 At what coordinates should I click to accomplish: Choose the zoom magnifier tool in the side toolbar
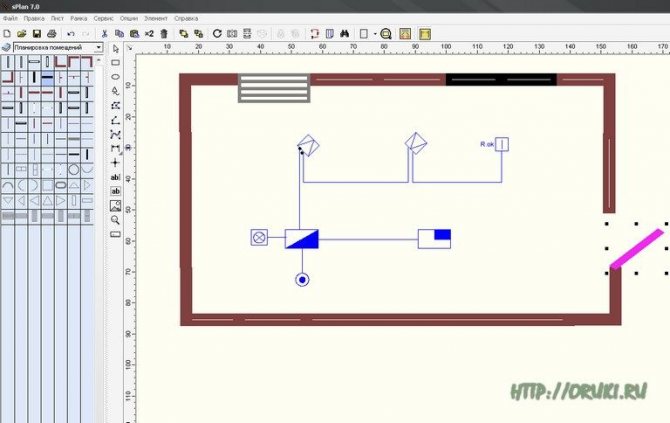pos(116,219)
